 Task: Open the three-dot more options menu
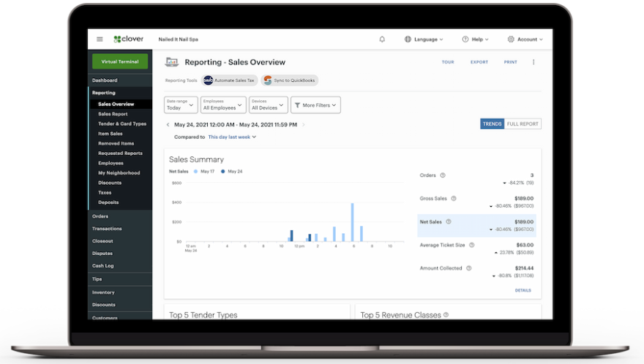pyautogui.click(x=533, y=62)
